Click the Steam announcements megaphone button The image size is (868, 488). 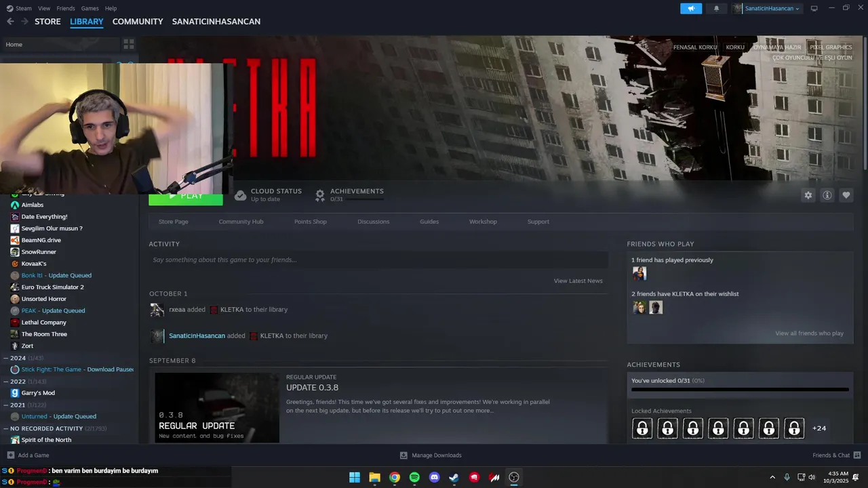[x=691, y=8]
